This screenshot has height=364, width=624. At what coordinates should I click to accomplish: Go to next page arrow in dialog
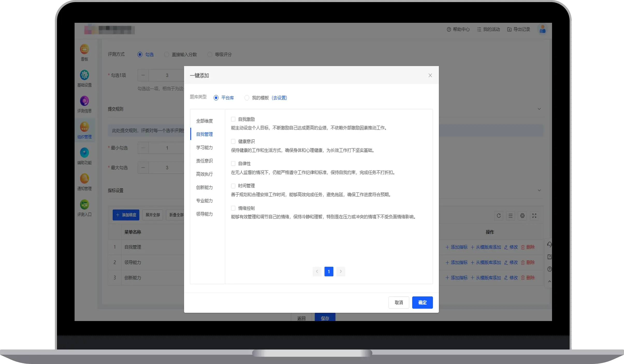[341, 272]
